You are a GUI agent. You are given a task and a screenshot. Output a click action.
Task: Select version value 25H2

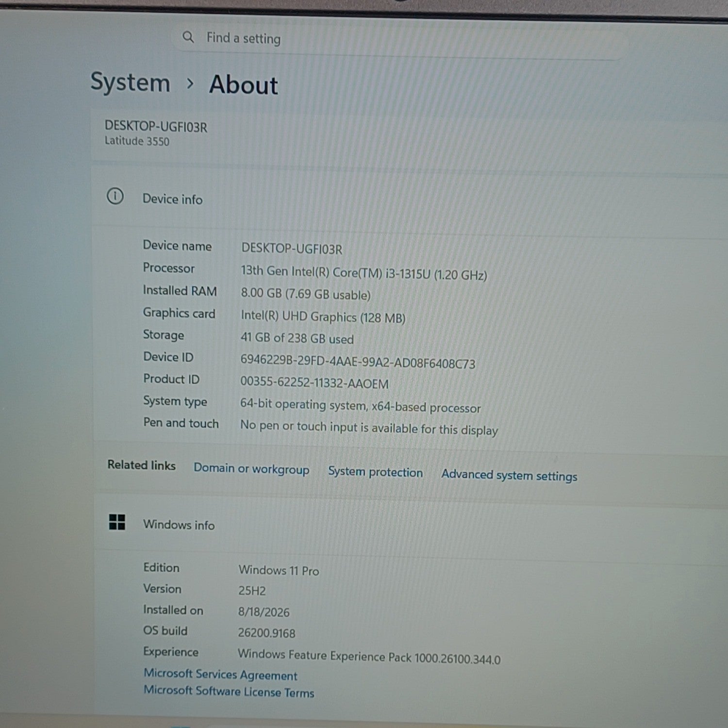point(252,591)
